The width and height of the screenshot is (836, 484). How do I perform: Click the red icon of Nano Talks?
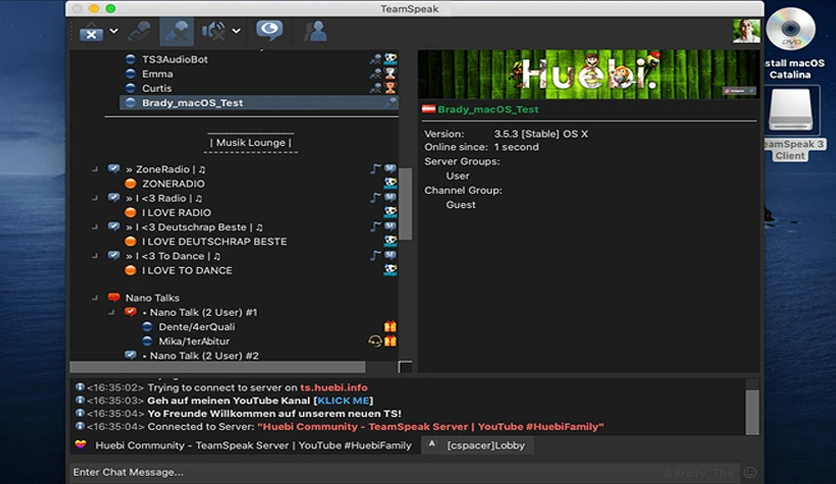click(x=114, y=297)
